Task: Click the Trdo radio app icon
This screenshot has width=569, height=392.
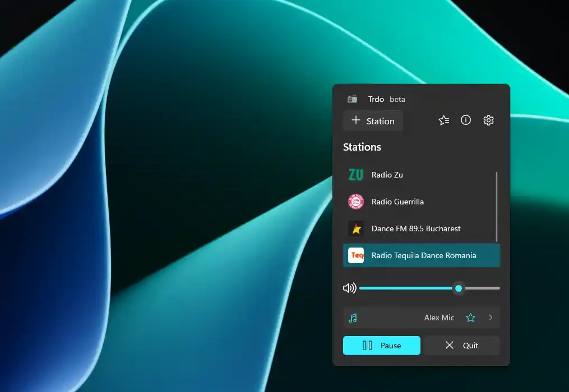Action: (353, 99)
